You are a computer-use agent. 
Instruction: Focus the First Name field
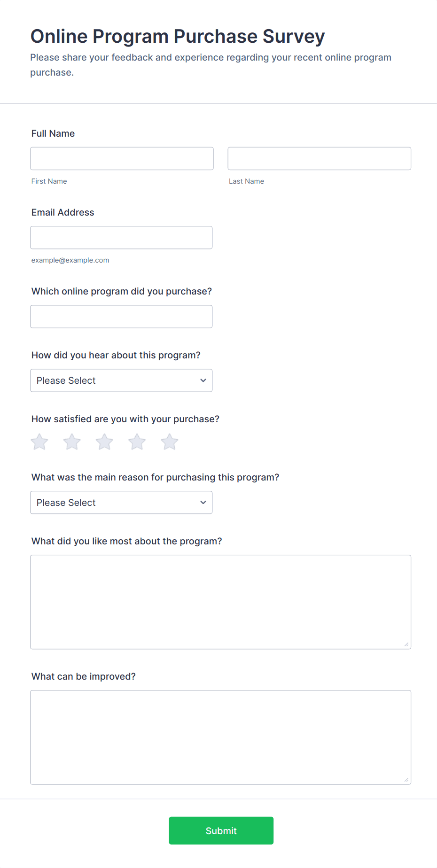pos(122,159)
